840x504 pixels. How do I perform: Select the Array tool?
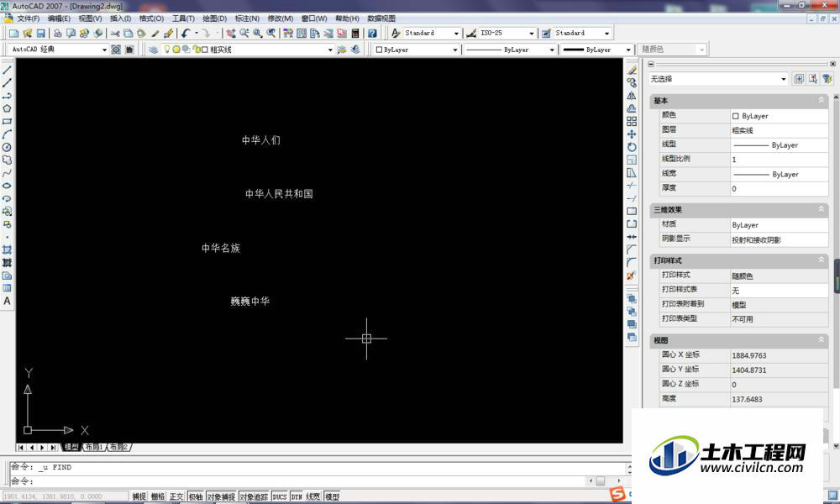[632, 122]
